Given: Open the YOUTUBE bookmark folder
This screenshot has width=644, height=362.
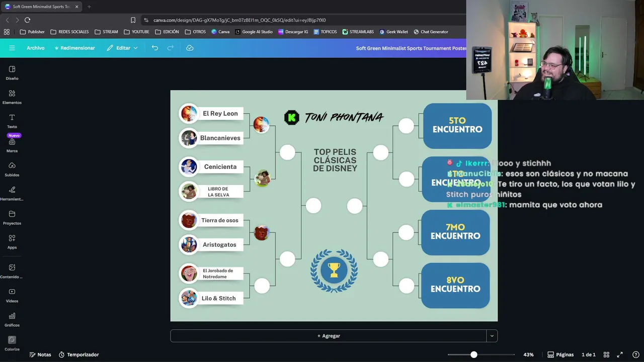Looking at the screenshot, I should (x=136, y=32).
